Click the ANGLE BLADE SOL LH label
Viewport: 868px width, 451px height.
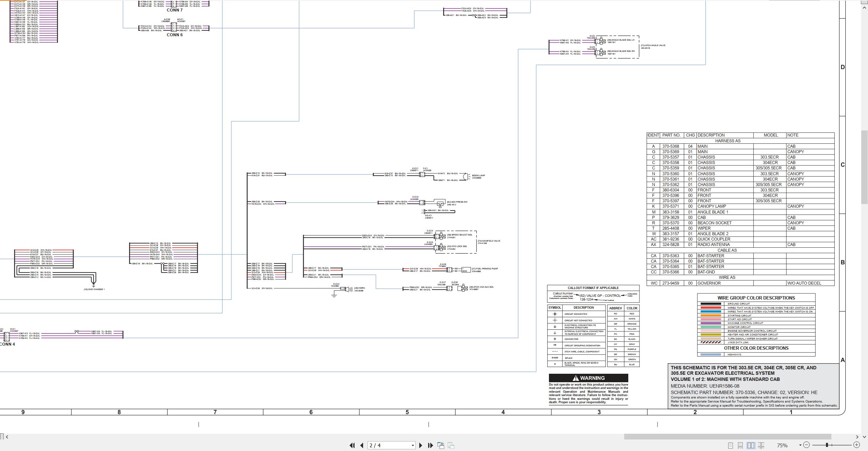pyautogui.click(x=620, y=40)
